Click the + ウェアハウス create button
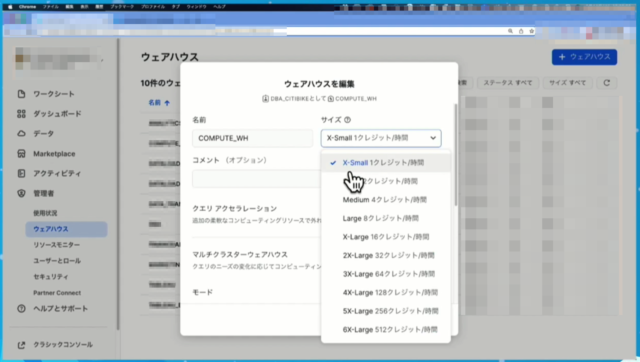 pyautogui.click(x=584, y=57)
